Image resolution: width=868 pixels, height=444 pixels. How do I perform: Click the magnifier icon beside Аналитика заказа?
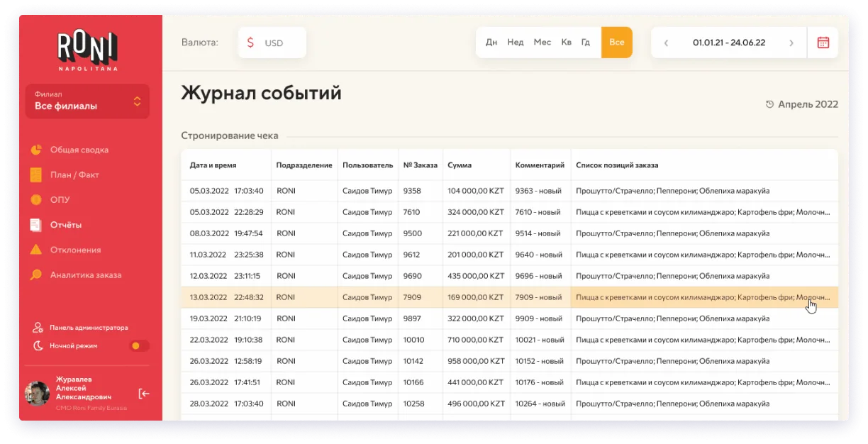(36, 275)
